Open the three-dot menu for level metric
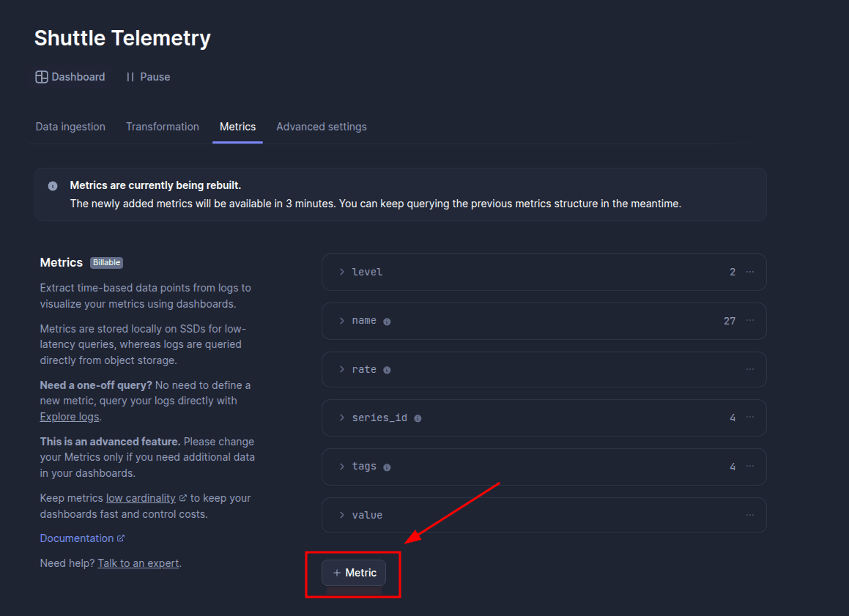 coord(749,272)
